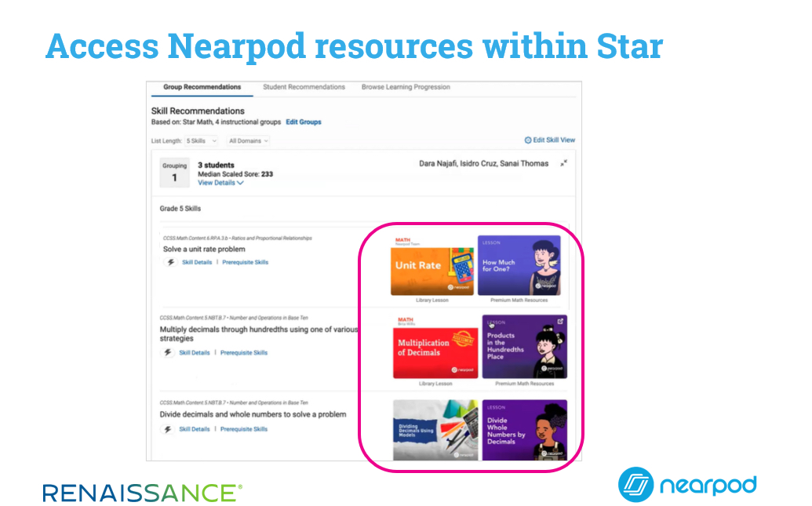The image size is (812, 506).
Task: Click the Grouping 1 number box
Action: (x=174, y=173)
